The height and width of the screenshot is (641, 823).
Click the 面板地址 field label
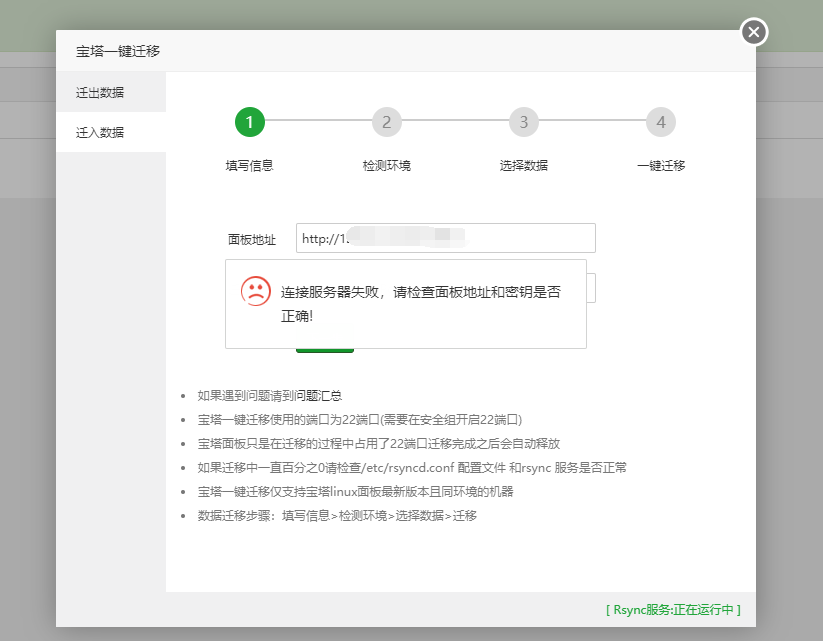click(x=252, y=239)
